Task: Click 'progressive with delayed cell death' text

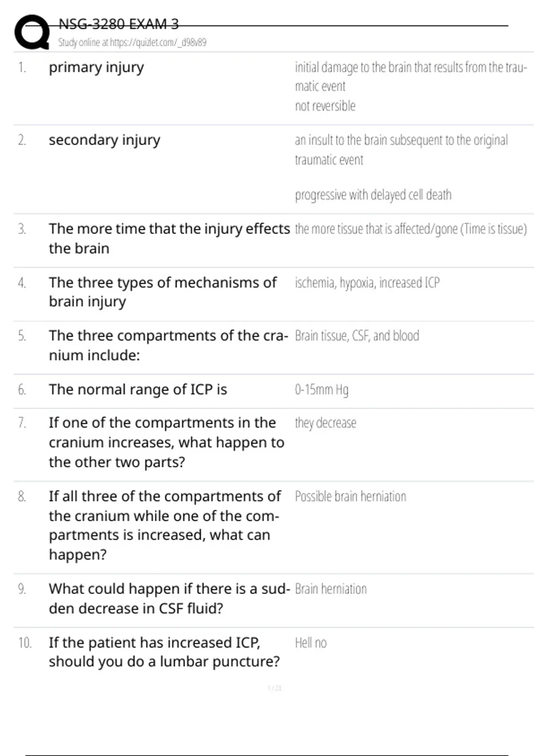Action: (x=373, y=195)
